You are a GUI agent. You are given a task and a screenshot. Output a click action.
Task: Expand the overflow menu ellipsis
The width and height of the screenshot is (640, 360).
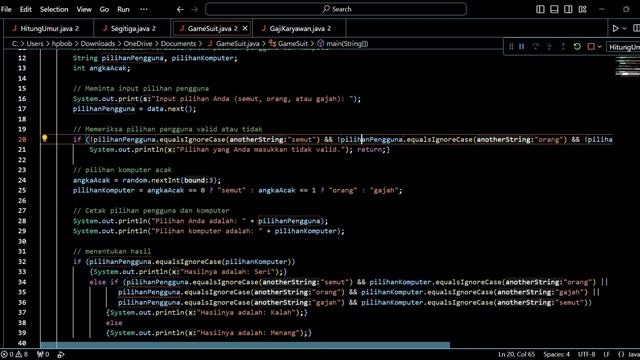pyautogui.click(x=144, y=9)
